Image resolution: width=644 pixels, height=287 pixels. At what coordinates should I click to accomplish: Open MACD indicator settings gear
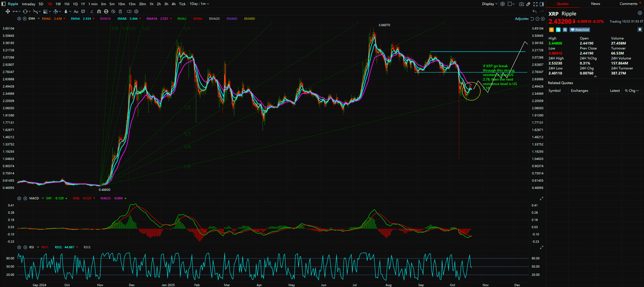(x=19, y=199)
